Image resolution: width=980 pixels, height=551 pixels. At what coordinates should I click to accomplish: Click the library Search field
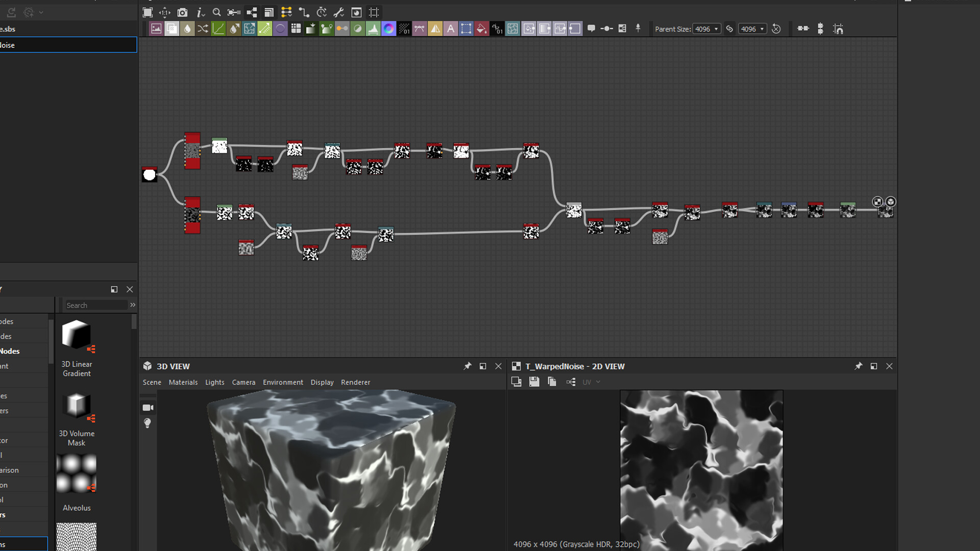click(96, 305)
